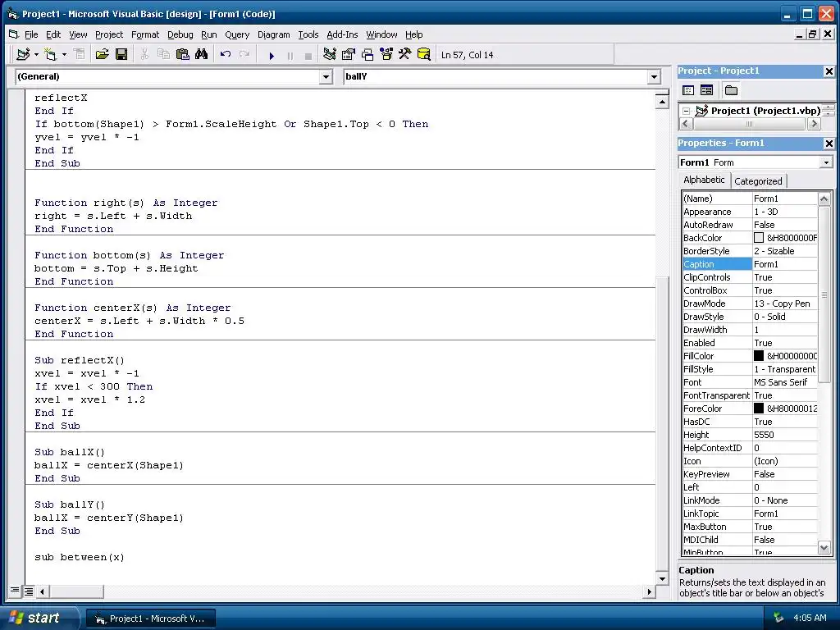Click the Project1 - Microsoft V... taskbar button
Viewport: 840px width, 630px height.
coord(151,619)
